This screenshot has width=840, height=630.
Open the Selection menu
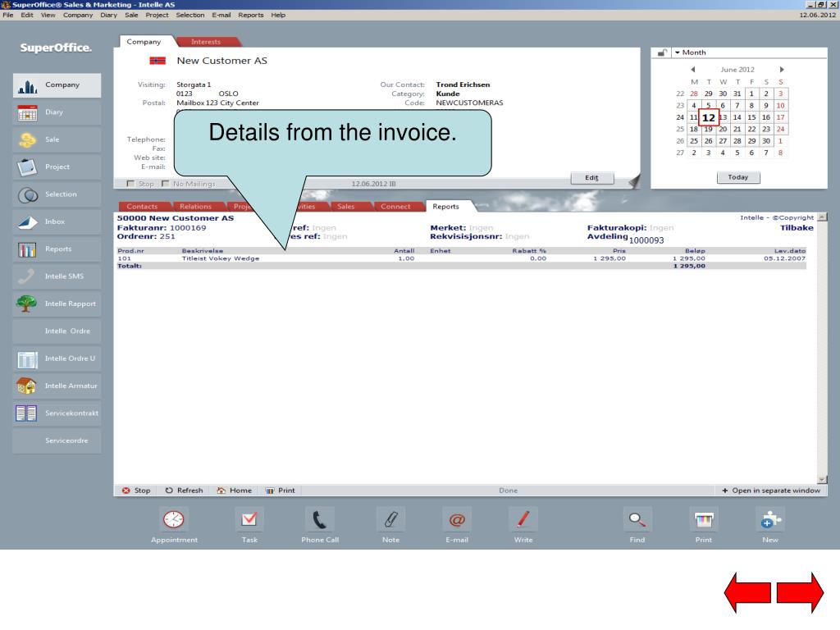click(x=190, y=15)
